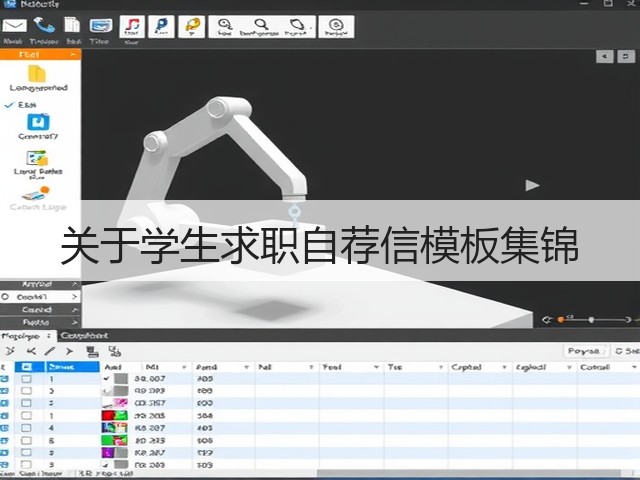Click the blue P toolbar icon

click(x=161, y=27)
